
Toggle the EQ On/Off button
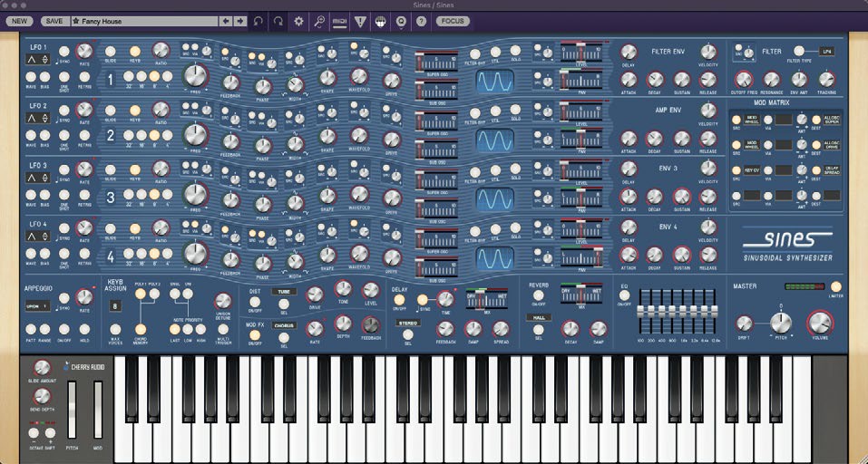coord(624,295)
